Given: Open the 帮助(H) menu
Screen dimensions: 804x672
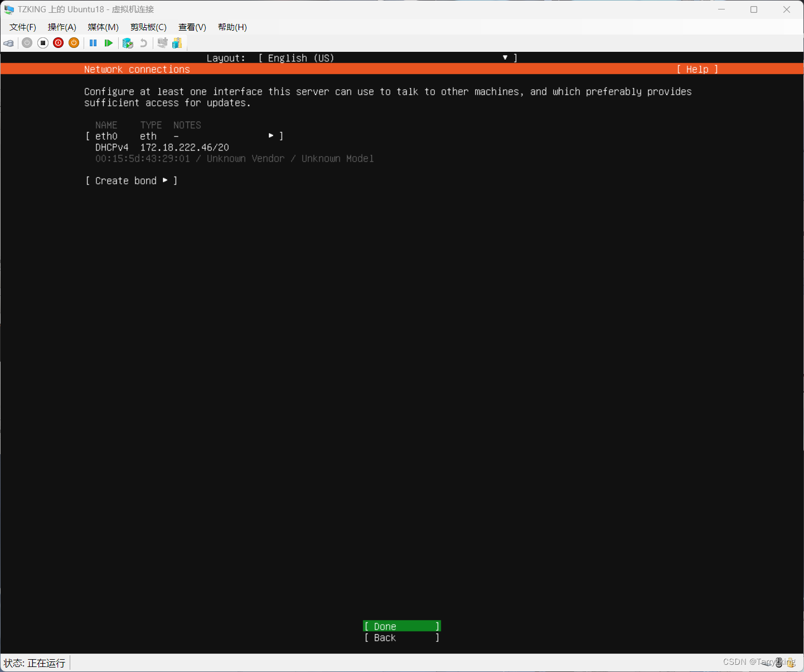Looking at the screenshot, I should click(x=233, y=27).
